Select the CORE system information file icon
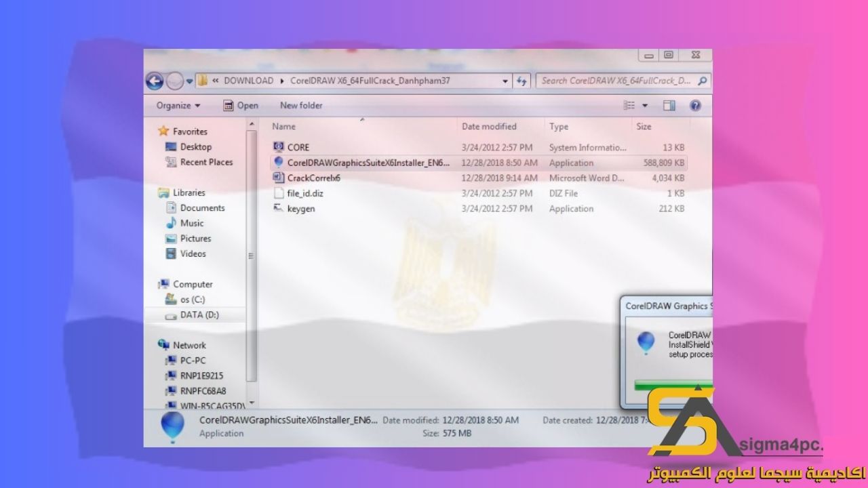Image resolution: width=868 pixels, height=488 pixels. pyautogui.click(x=278, y=147)
